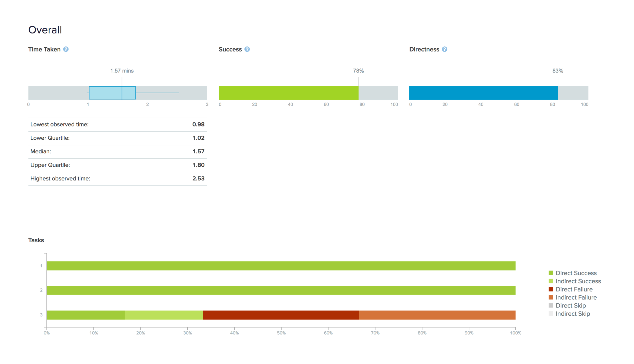Click the green Success progress bar
This screenshot has width=634, height=364.
coord(289,93)
